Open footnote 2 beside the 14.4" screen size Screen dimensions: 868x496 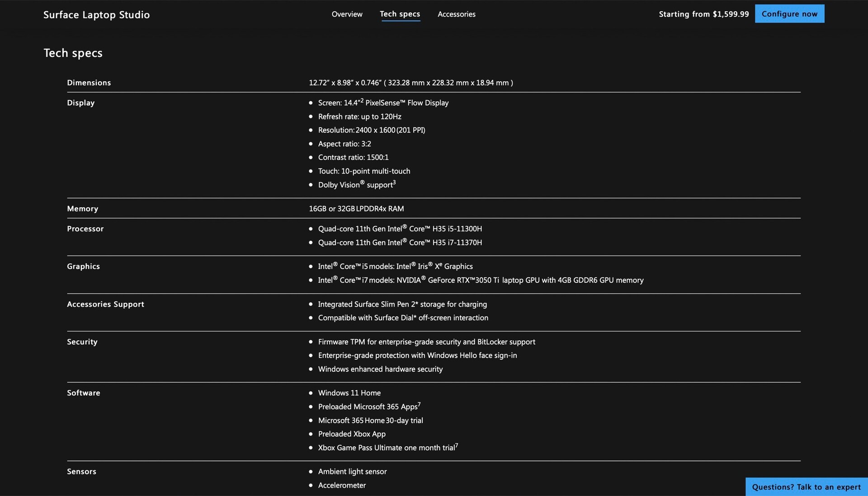pyautogui.click(x=362, y=100)
